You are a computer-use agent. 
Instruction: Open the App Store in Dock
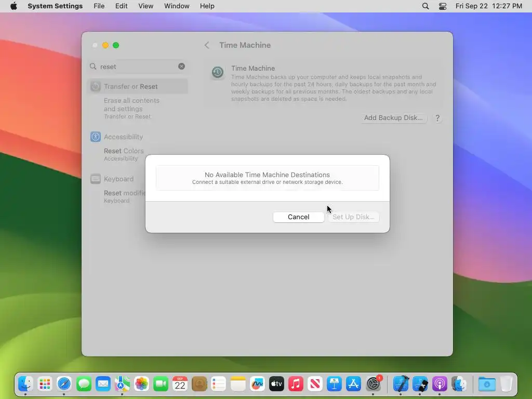[x=353, y=384]
